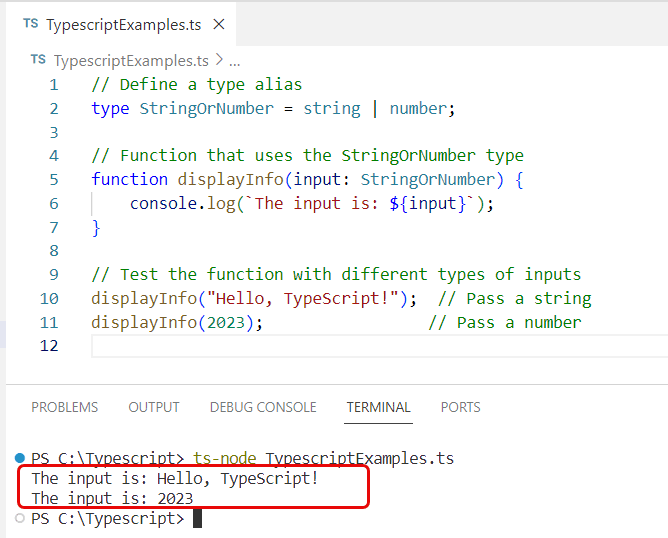The image size is (668, 538).
Task: Click the 'type' keyword on line 2
Action: [x=110, y=109]
